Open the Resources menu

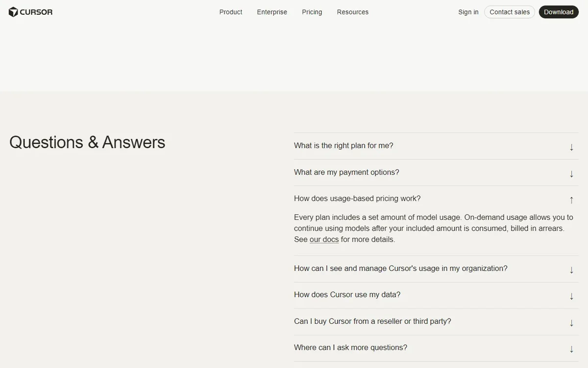coord(353,12)
